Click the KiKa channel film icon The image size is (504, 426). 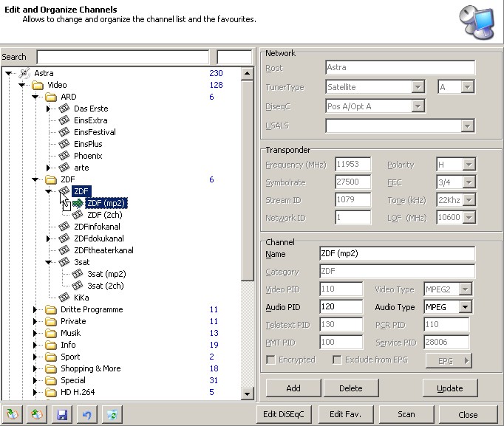(64, 298)
